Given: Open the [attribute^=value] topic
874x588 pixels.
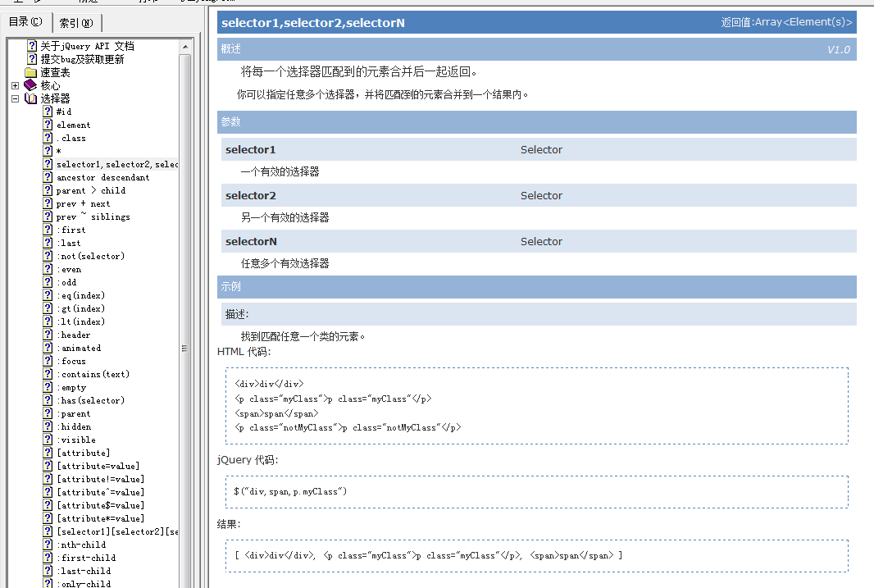Looking at the screenshot, I should click(x=101, y=492).
